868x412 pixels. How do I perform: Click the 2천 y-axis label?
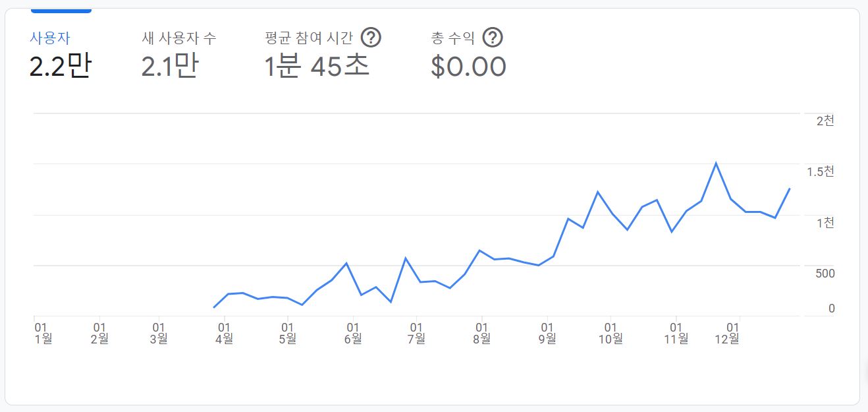click(825, 121)
